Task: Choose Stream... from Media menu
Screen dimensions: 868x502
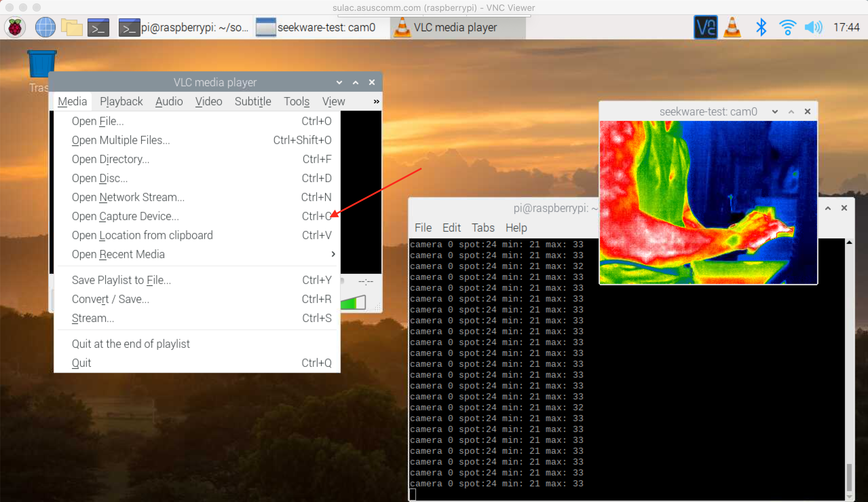Action: tap(197, 318)
